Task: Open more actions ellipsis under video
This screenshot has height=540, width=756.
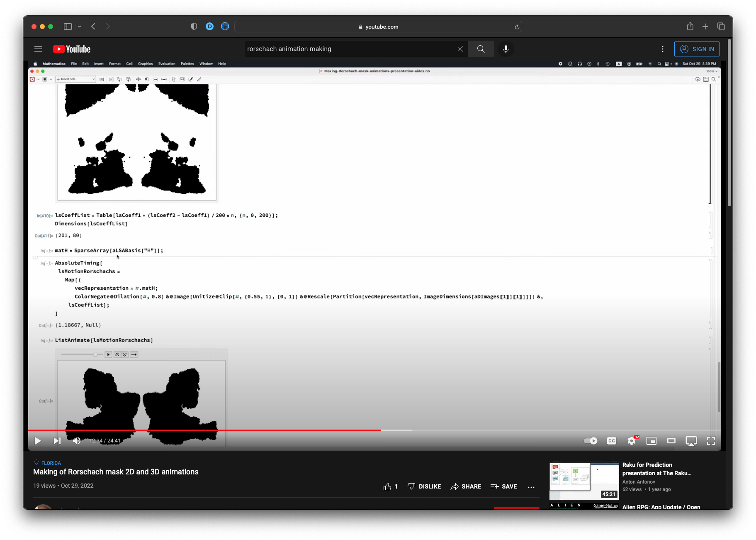Action: (x=531, y=487)
